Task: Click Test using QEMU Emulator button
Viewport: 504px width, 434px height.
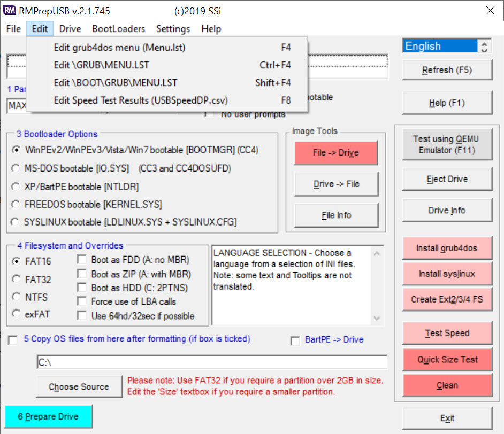Action: [x=447, y=144]
